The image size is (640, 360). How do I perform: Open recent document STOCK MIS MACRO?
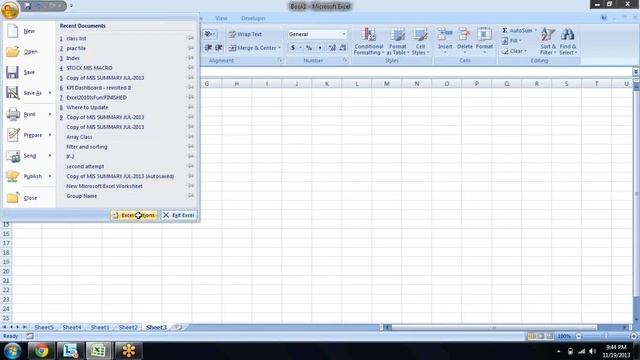[89, 68]
